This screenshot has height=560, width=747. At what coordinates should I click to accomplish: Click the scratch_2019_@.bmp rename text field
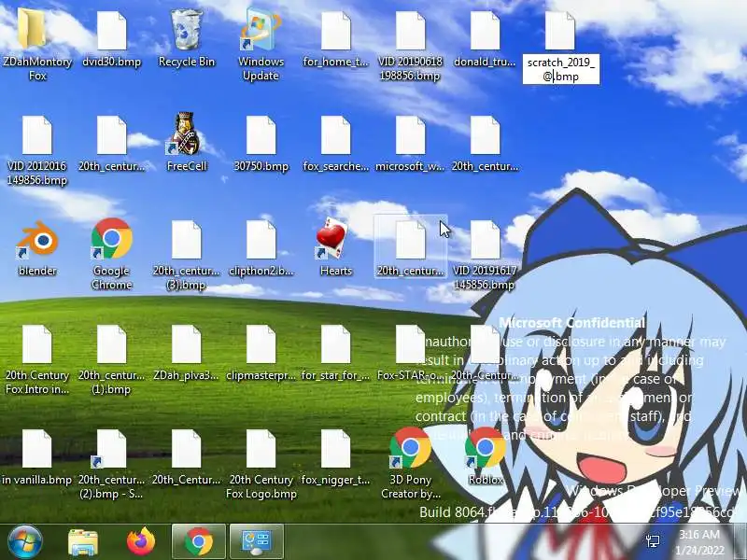(561, 69)
